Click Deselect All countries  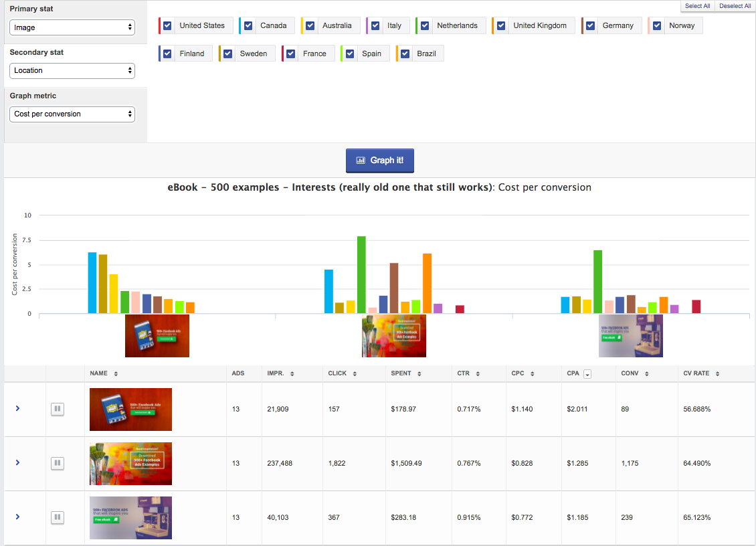coord(735,6)
